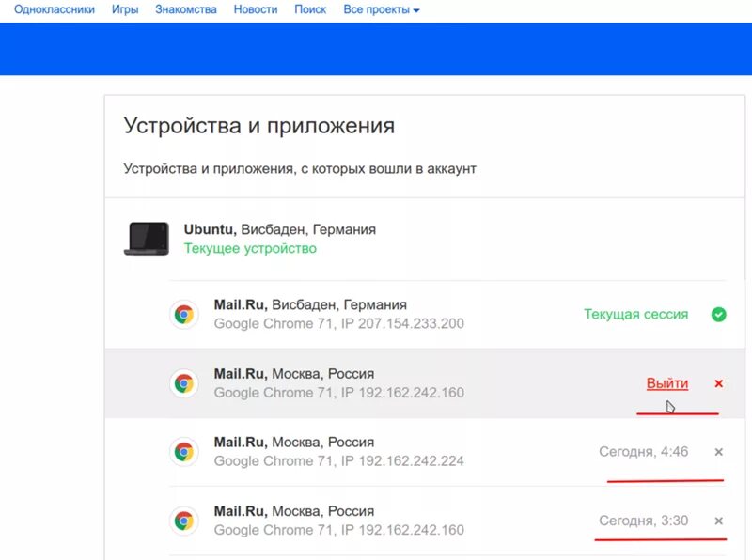Screen dimensions: 752x560
Task: Open Игры in top navigation
Action: click(125, 9)
